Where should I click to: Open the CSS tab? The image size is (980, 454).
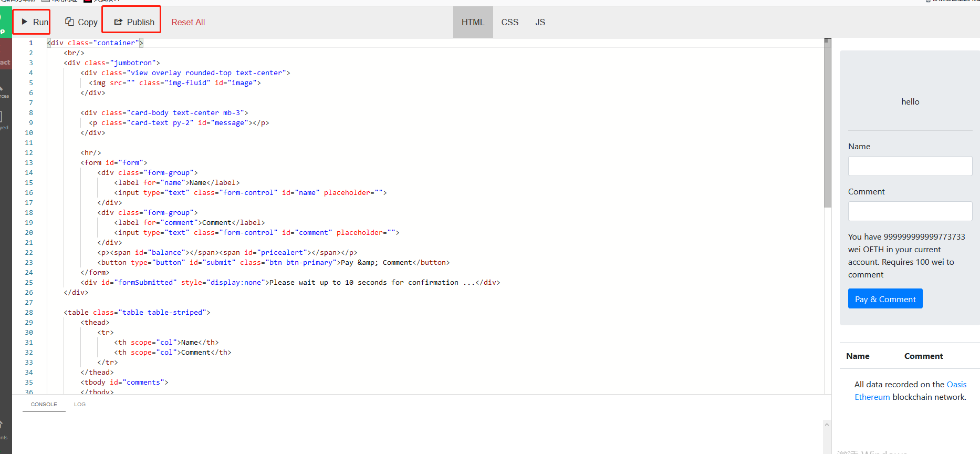(x=510, y=22)
